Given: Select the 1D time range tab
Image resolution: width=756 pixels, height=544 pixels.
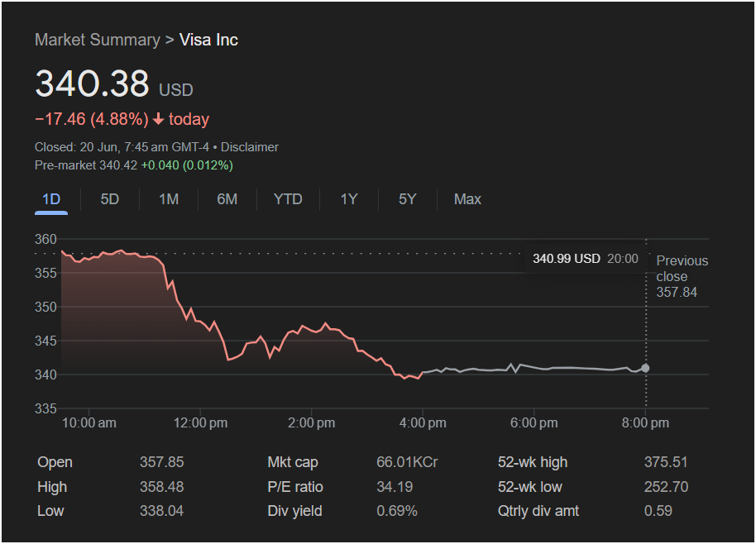Looking at the screenshot, I should (51, 199).
